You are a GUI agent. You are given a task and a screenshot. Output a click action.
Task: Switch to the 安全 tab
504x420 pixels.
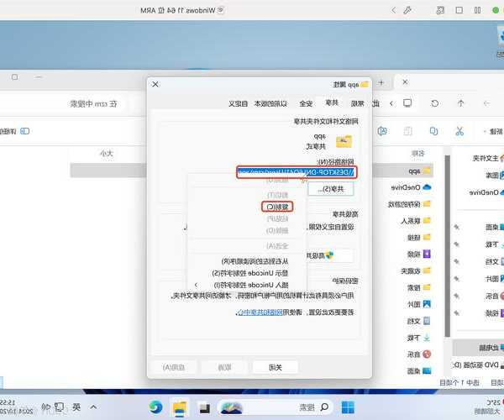pos(307,103)
